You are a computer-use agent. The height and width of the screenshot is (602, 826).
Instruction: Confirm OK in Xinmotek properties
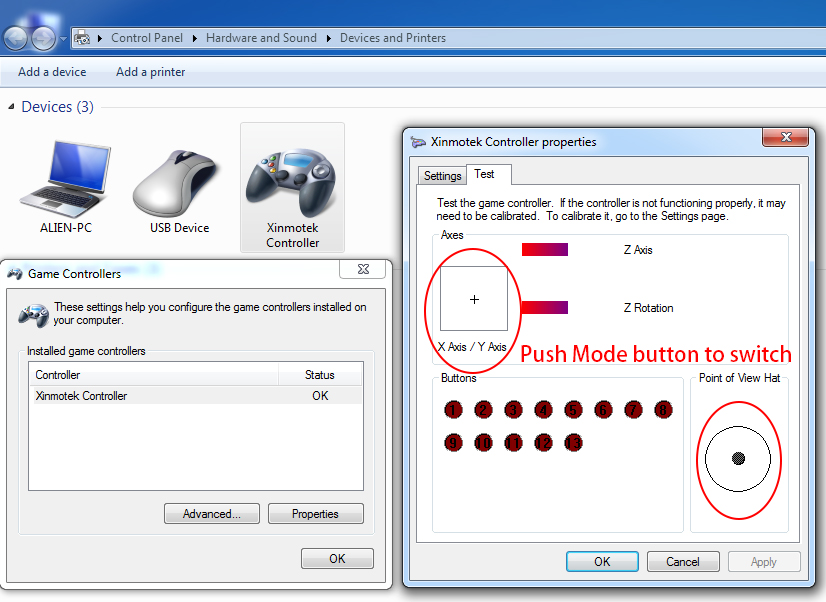tap(602, 561)
